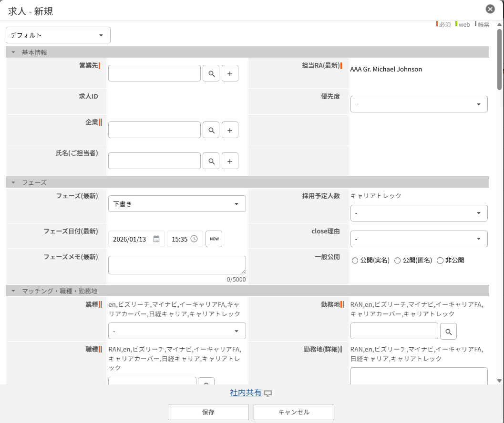504x423 pixels.
Task: Collapse the マッチング・職種・勤務地 section
Action: (x=13, y=291)
